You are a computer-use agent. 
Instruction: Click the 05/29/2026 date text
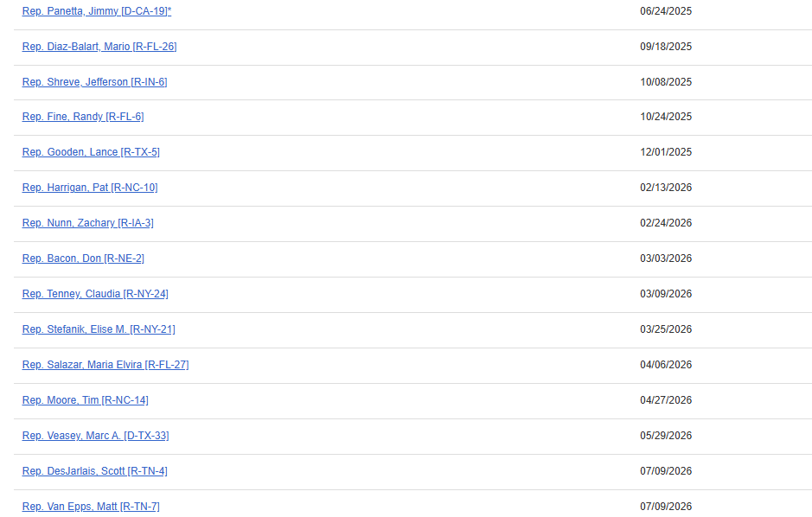tap(666, 436)
